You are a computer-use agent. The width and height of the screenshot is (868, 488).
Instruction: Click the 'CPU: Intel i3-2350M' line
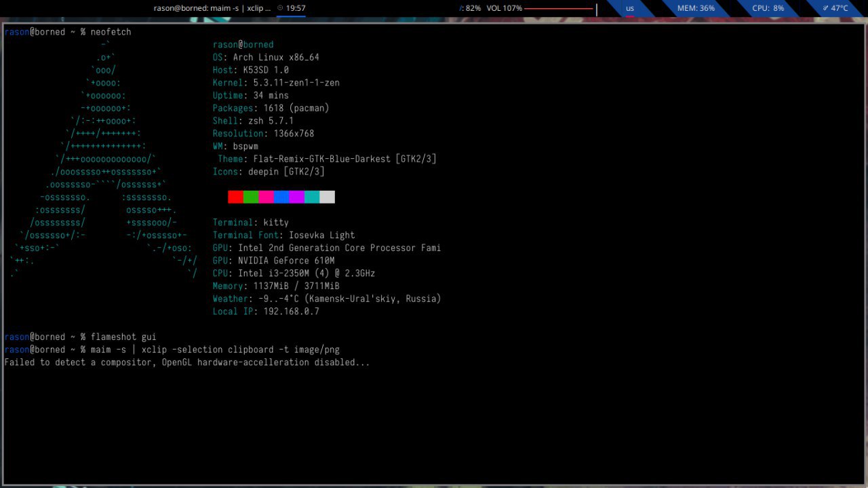coord(294,273)
